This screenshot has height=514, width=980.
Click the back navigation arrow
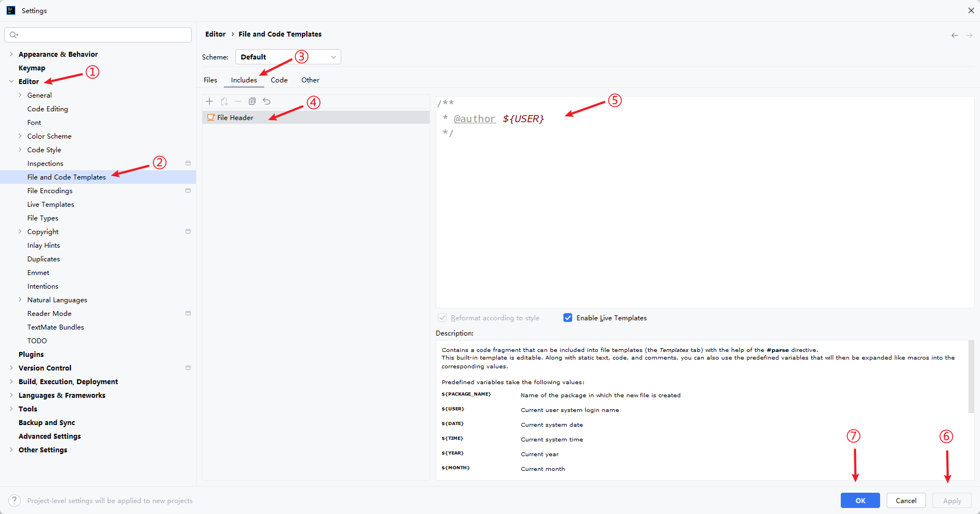point(954,35)
